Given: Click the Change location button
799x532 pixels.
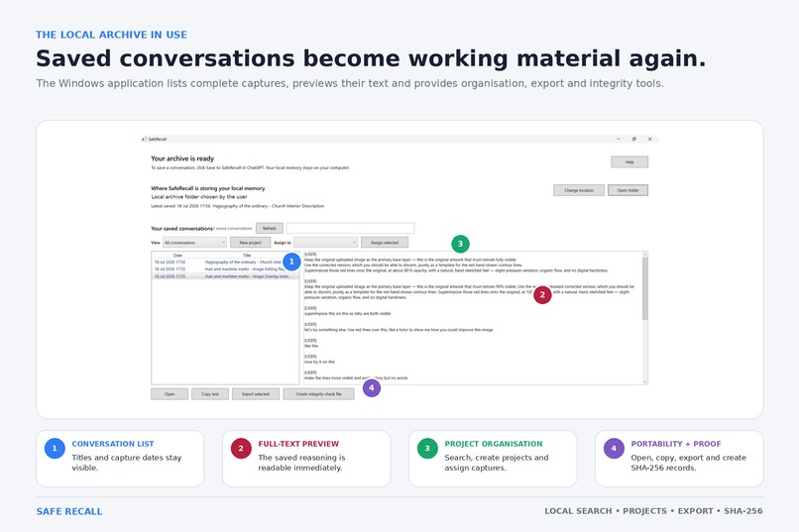Looking at the screenshot, I should (579, 190).
